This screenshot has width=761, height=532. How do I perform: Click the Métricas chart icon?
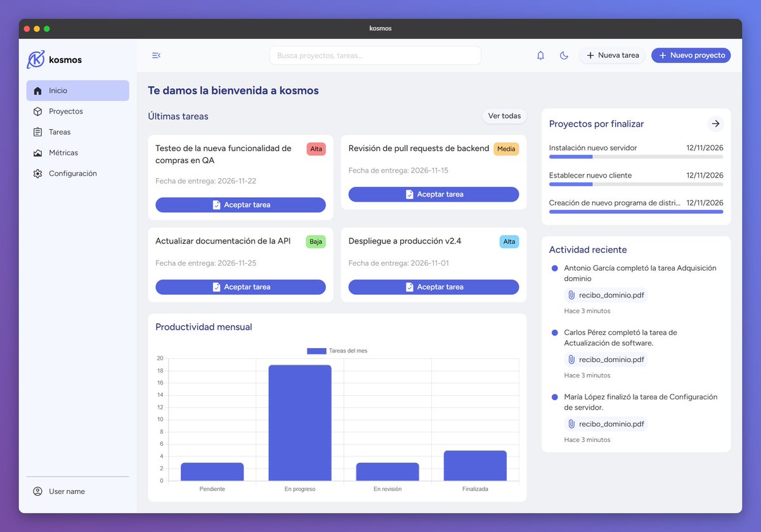coord(37,153)
